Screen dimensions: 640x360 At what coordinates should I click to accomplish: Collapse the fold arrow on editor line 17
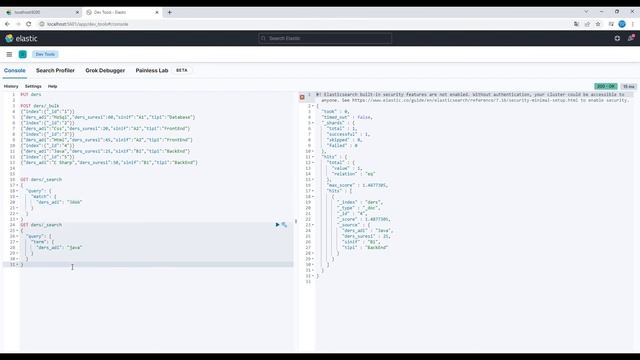17,185
